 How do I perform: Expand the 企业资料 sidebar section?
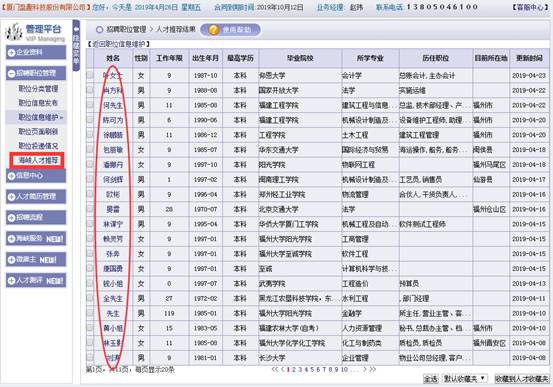pyautogui.click(x=36, y=53)
